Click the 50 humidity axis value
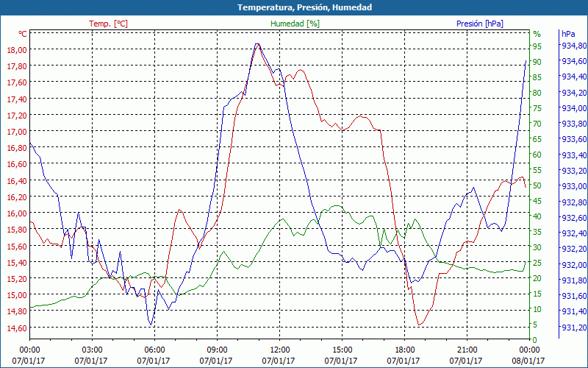This screenshot has height=368, width=588. pos(537,185)
